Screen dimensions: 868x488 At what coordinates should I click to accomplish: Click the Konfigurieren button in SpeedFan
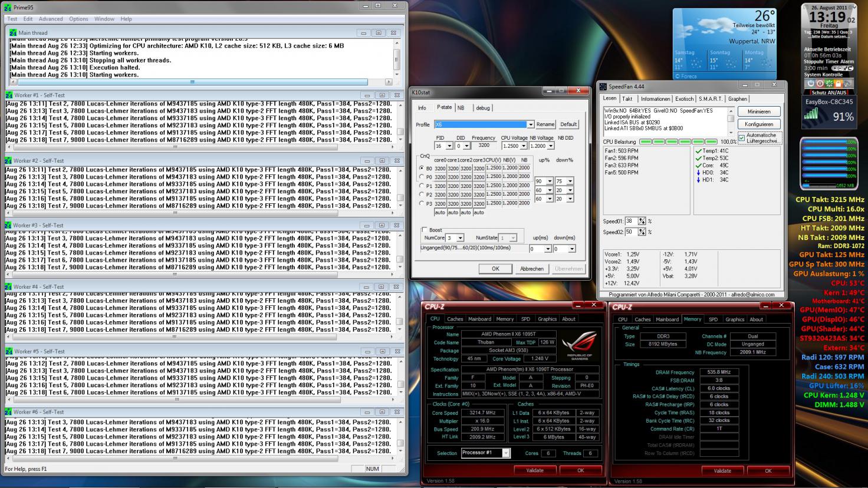click(x=759, y=124)
